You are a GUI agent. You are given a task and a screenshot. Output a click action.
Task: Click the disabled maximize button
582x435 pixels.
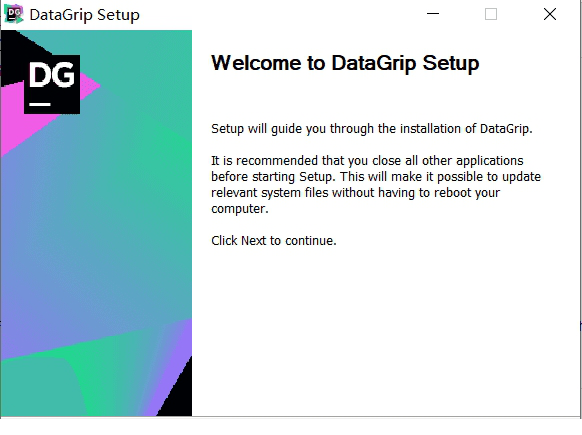coord(491,14)
